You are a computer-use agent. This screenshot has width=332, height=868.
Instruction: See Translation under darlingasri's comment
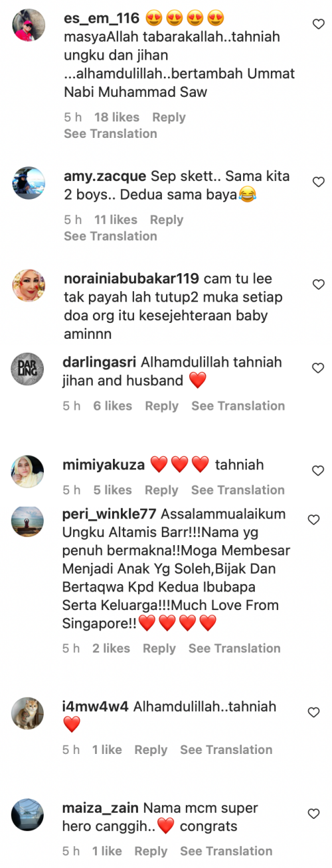tap(238, 406)
